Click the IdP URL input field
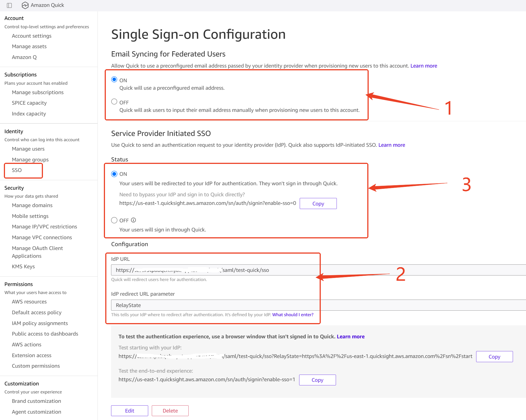 (x=319, y=270)
